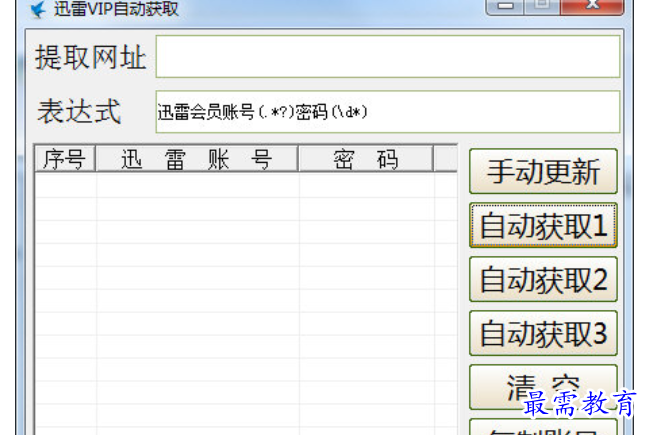Screen dimensions: 645x435
Task: Click the 手动更新 button
Action: click(543, 171)
